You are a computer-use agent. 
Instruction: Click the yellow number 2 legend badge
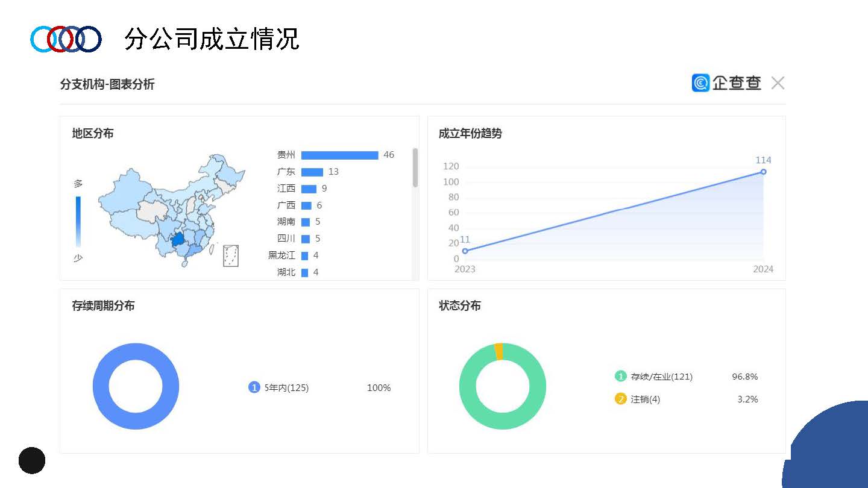pyautogui.click(x=621, y=399)
